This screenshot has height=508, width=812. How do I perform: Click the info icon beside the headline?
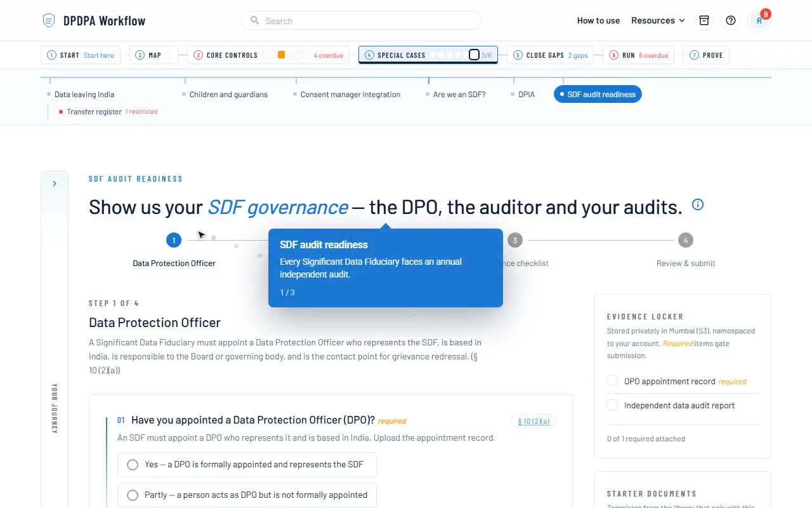(x=698, y=204)
